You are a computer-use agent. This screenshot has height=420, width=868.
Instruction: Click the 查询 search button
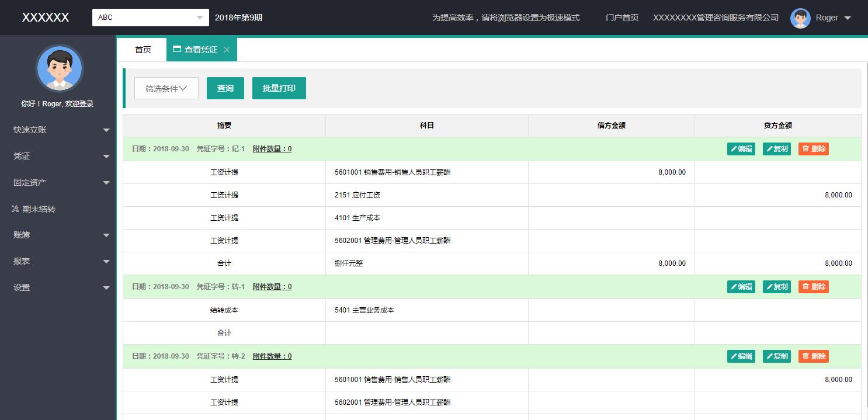[x=225, y=88]
